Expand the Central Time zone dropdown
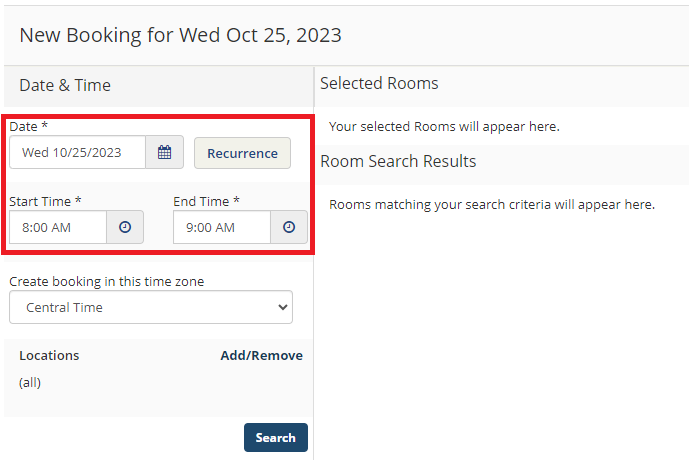This screenshot has width=689, height=460. click(x=151, y=307)
